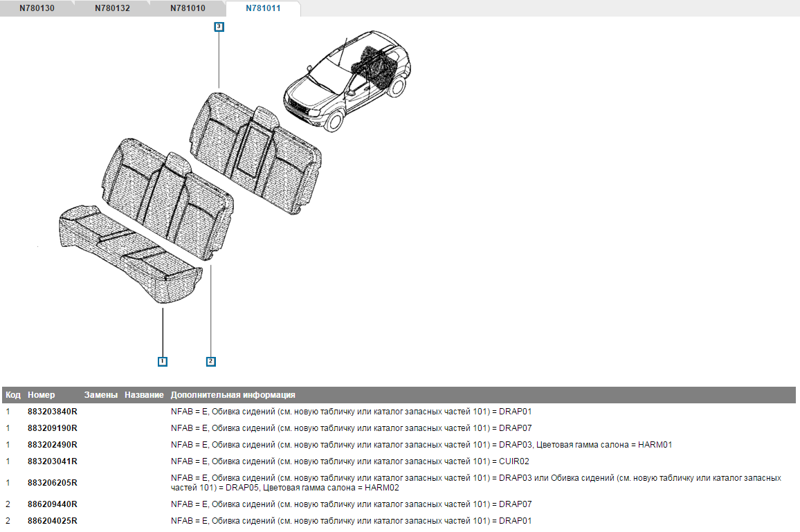This screenshot has width=800, height=532.
Task: Open part number 886204025R
Action: [52, 521]
